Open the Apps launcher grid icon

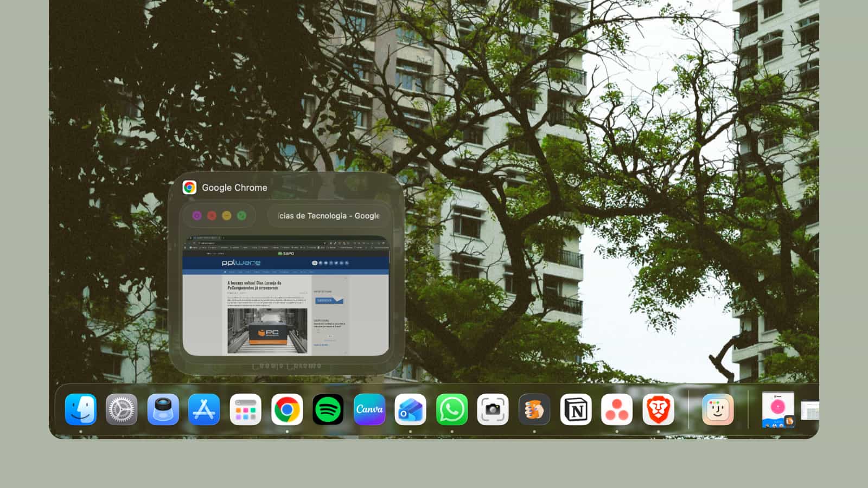pos(245,409)
